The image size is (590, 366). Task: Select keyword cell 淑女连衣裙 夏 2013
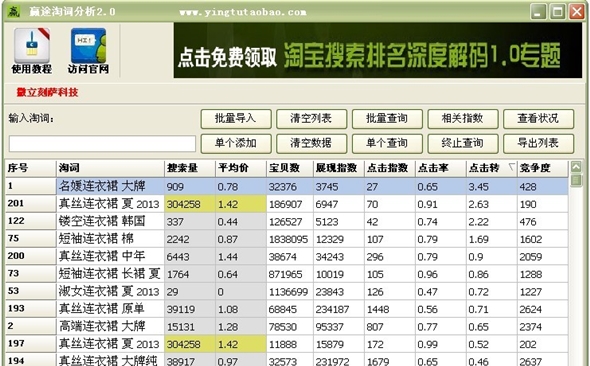pyautogui.click(x=110, y=291)
